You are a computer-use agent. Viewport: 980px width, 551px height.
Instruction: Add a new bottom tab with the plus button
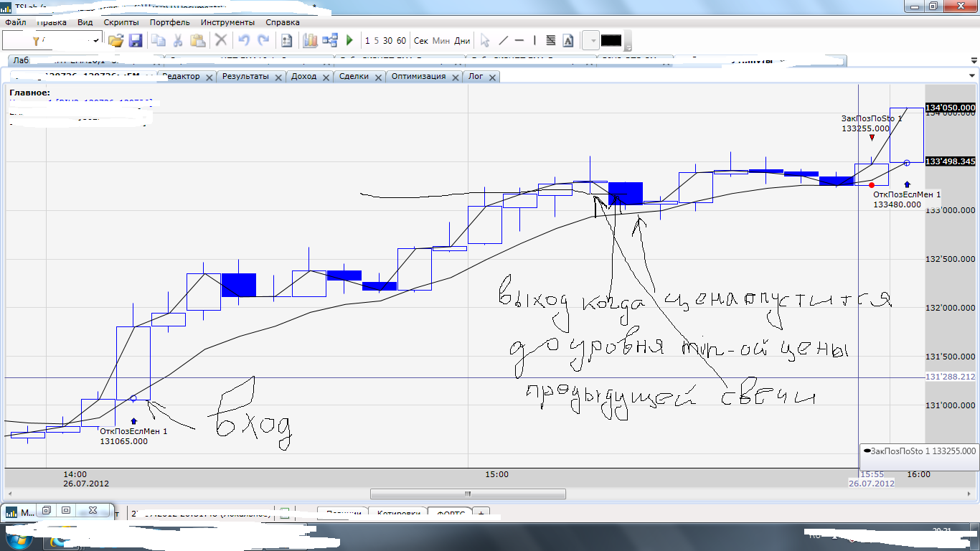click(x=481, y=512)
